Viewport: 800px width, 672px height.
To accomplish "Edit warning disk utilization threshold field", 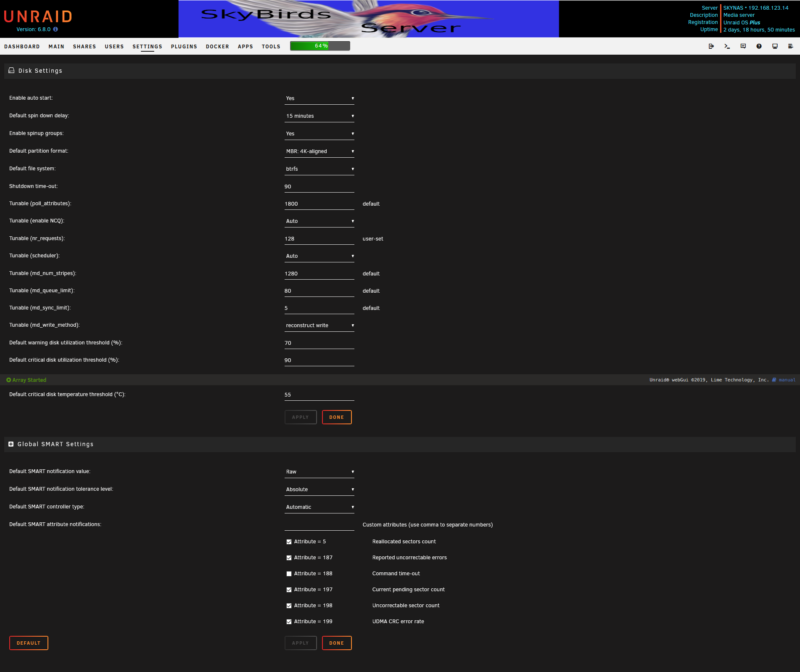I will pos(319,343).
